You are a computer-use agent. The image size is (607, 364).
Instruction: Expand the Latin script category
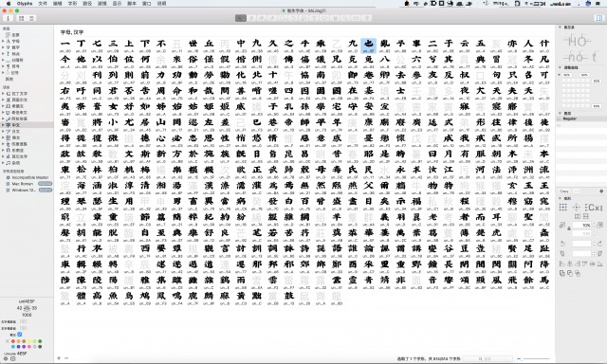point(3,94)
